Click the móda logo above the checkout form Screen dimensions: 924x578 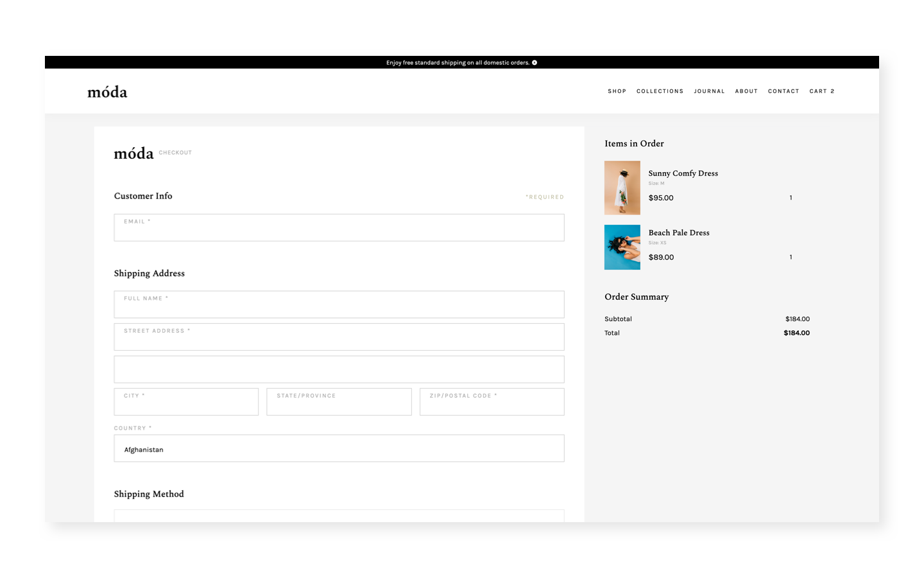click(133, 153)
